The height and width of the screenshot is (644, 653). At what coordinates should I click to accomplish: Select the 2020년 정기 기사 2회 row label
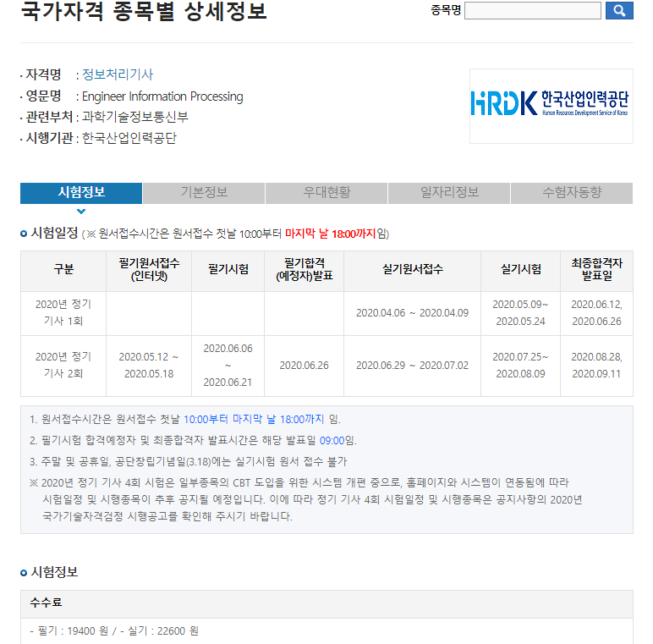tap(63, 366)
